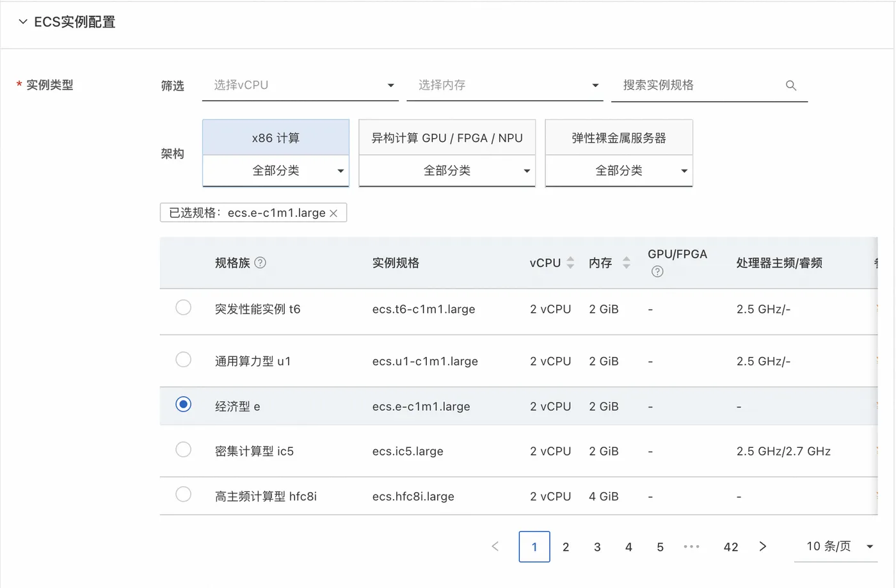The width and height of the screenshot is (896, 588).
Task: Jump to page 42
Action: 731,547
